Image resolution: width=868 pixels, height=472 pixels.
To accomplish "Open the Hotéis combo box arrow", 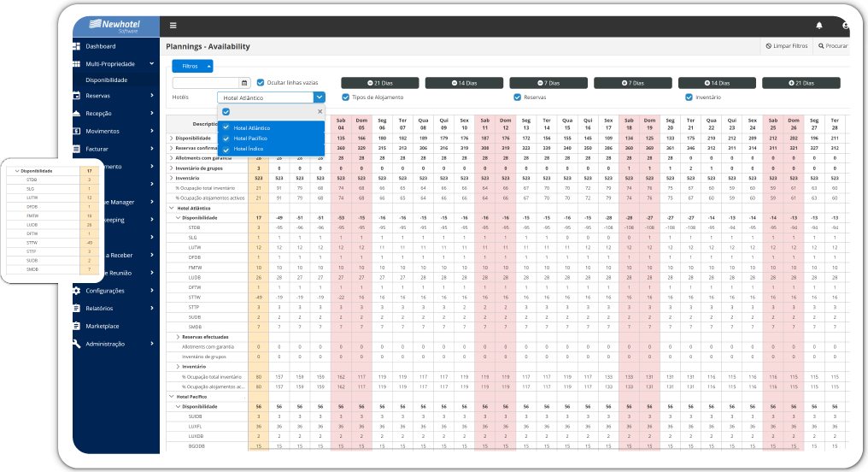I will (x=320, y=97).
